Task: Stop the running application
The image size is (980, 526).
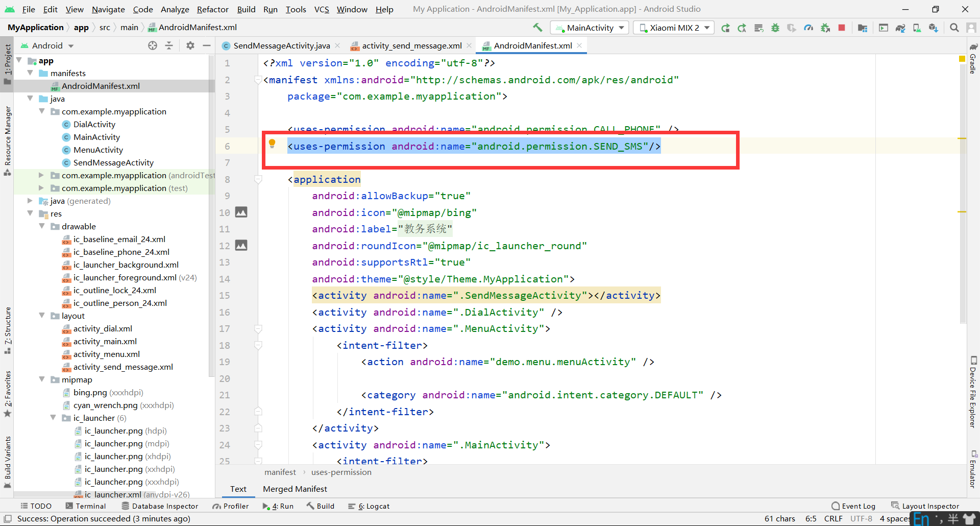Action: pos(842,28)
